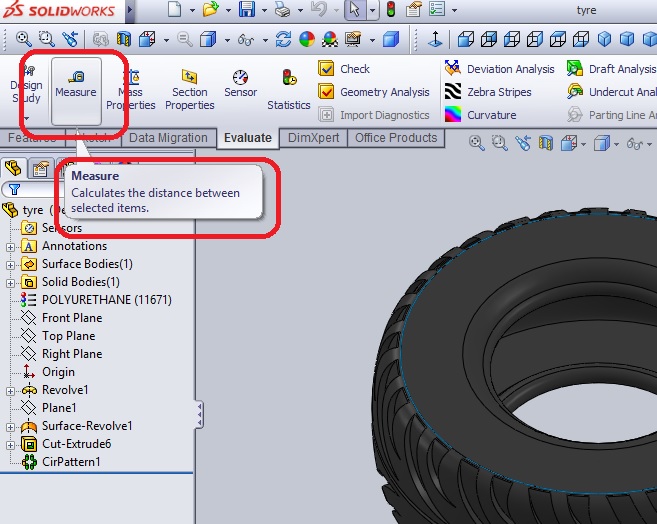The width and height of the screenshot is (657, 524).
Task: Click the shaded blue cube icon
Action: pos(391,40)
